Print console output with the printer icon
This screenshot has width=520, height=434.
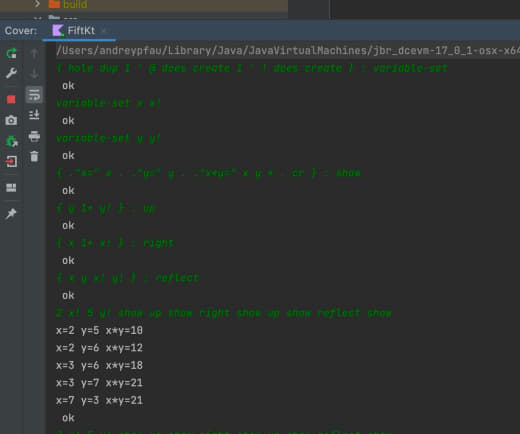click(x=34, y=136)
